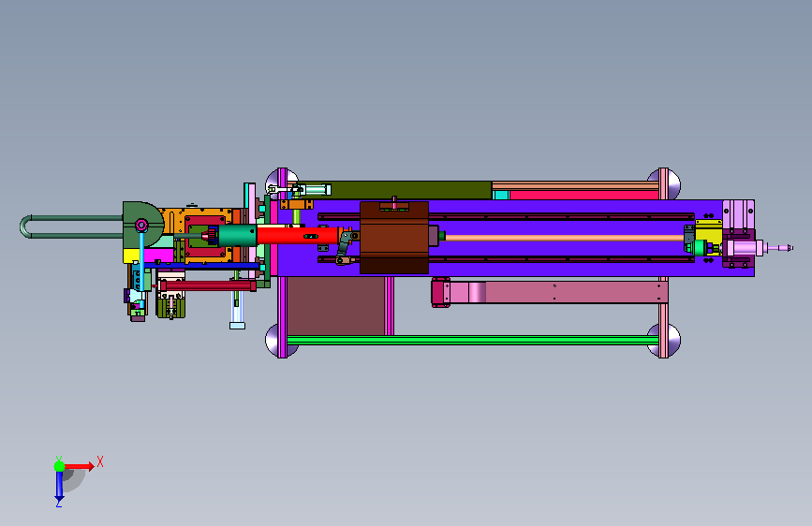
Task: Select the red cylinder in the model
Action: tap(298, 236)
